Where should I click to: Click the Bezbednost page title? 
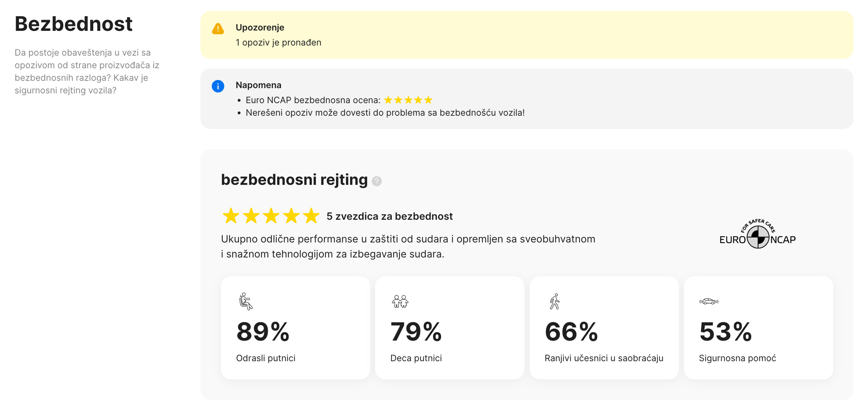click(x=74, y=24)
